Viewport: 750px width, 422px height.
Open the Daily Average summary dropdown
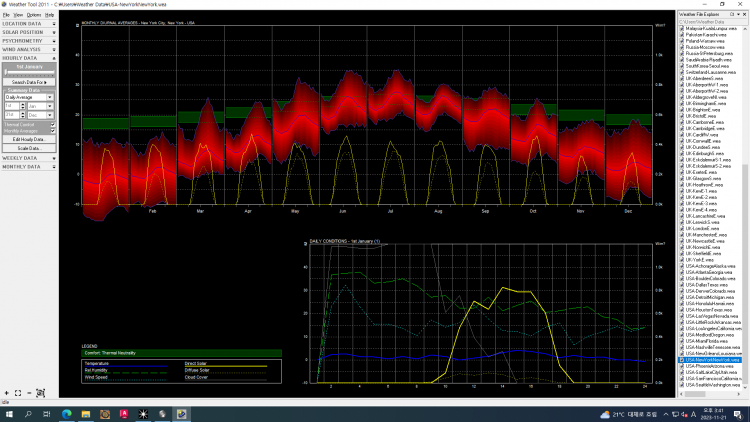[28, 96]
